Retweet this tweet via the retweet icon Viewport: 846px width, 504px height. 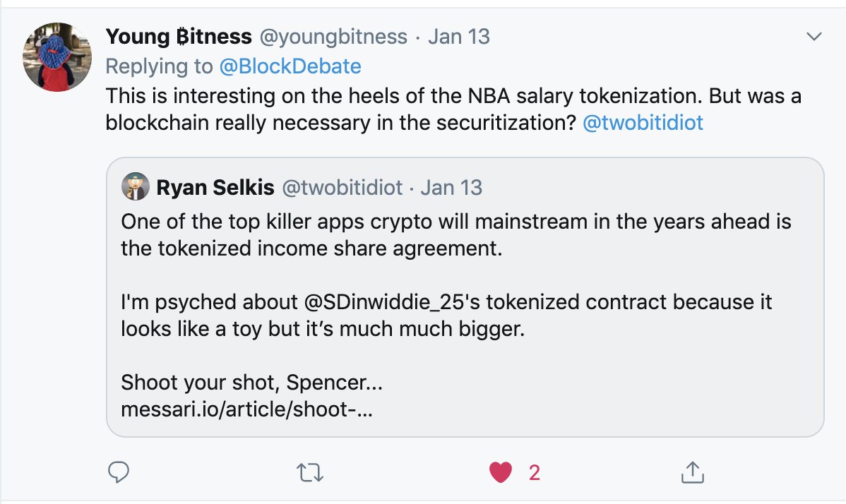tap(308, 472)
